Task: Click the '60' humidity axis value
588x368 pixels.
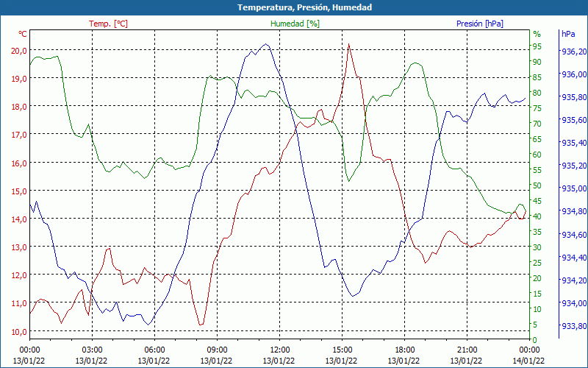Action: pyautogui.click(x=537, y=155)
